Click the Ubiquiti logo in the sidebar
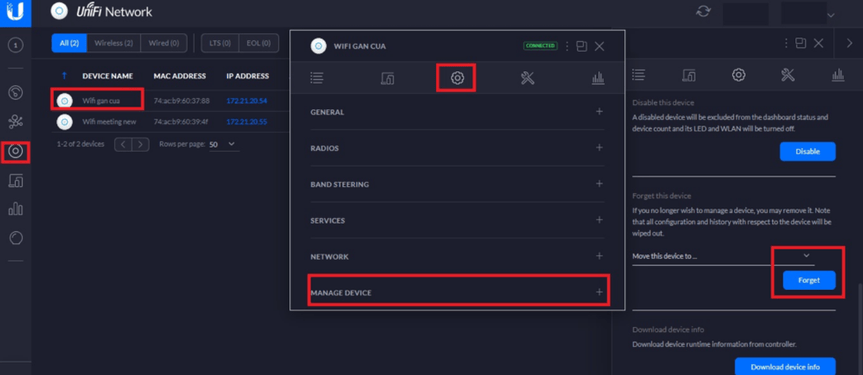863x375 pixels. pyautogui.click(x=15, y=12)
